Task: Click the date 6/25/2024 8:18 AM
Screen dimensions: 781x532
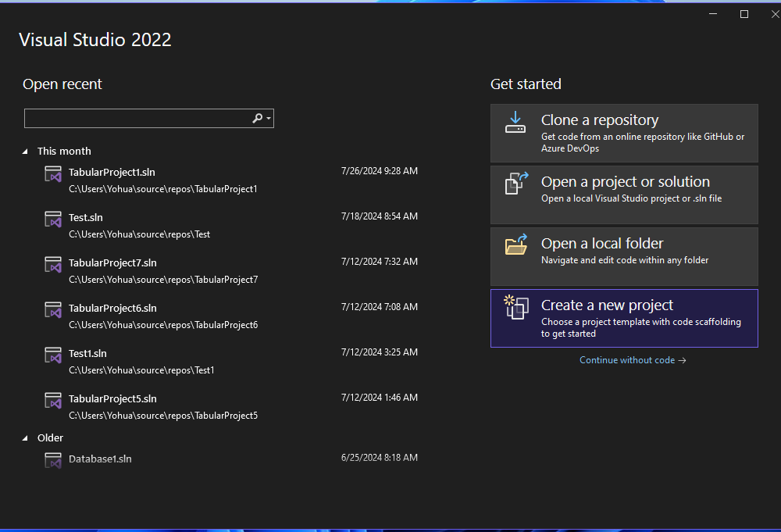Action: [x=380, y=458]
